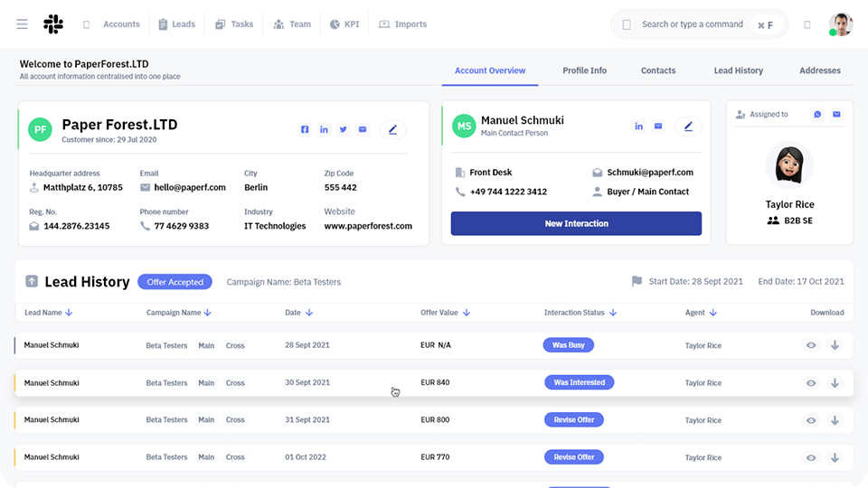Click Main tag in 28 Sept row
The width and height of the screenshot is (868, 488).
point(206,346)
